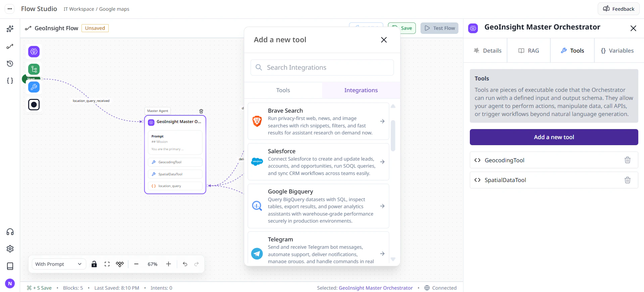
Task: Open the three-dots menu beside Flow Studio
Action: point(10,9)
